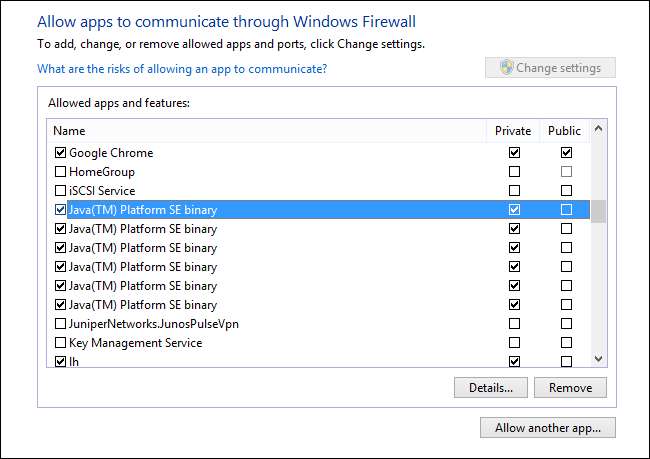Toggle Google Chrome Public network checkbox
The image size is (650, 459).
[566, 153]
